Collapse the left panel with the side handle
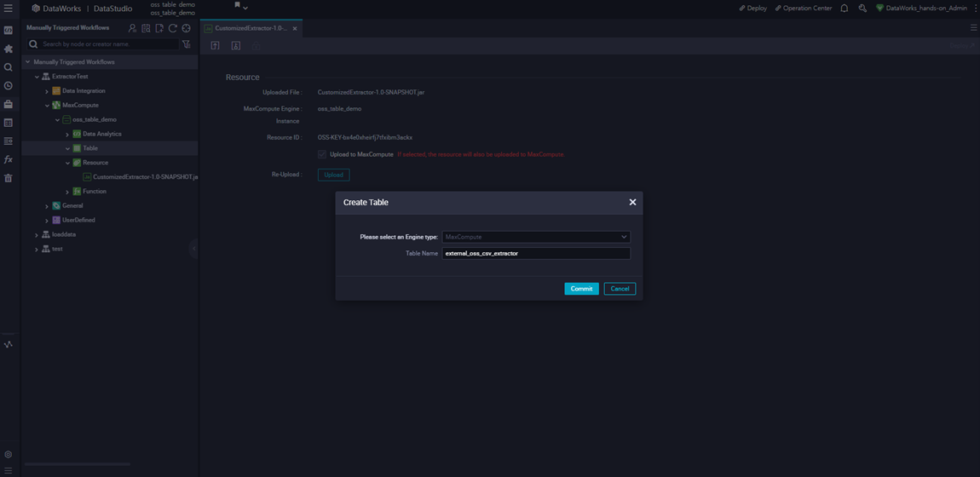 click(193, 249)
